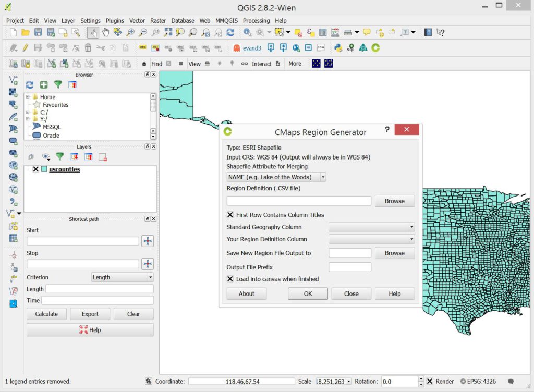534x392 pixels.
Task: Activate the Identify Features tool
Action: coord(248,32)
